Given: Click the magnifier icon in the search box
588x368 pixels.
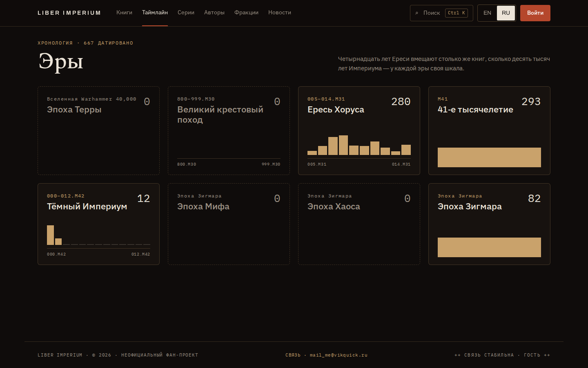Looking at the screenshot, I should click(417, 13).
